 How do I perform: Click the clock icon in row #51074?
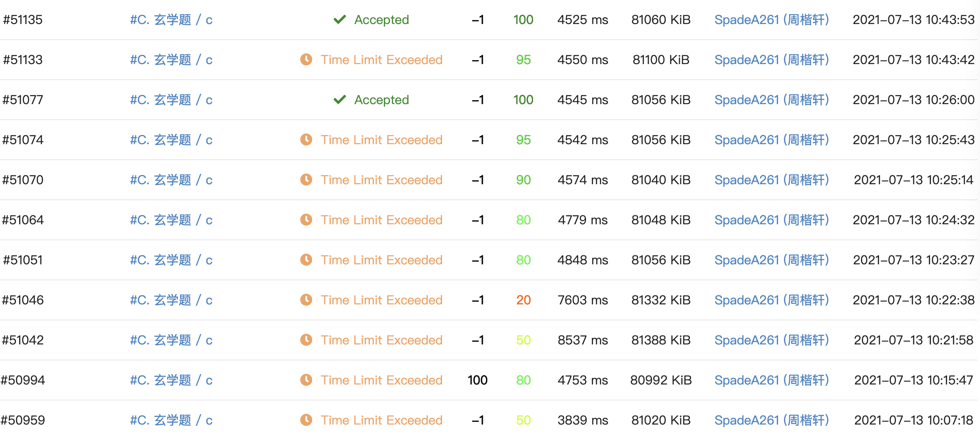coord(306,140)
